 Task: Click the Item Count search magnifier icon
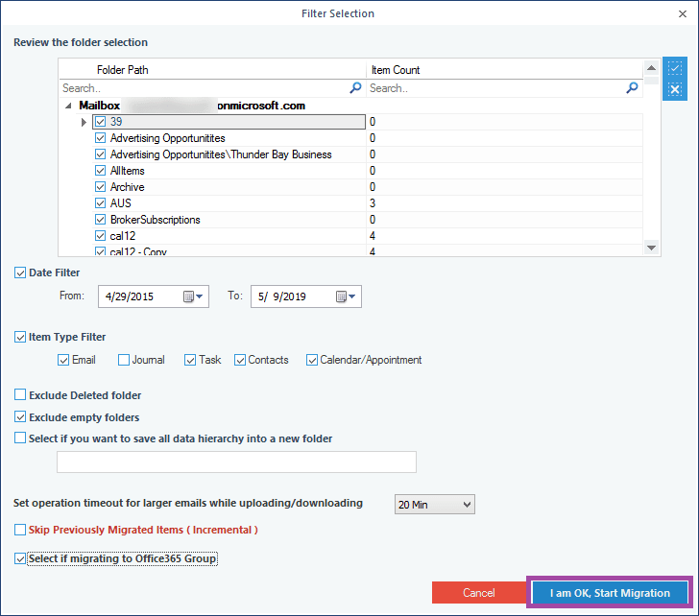632,87
